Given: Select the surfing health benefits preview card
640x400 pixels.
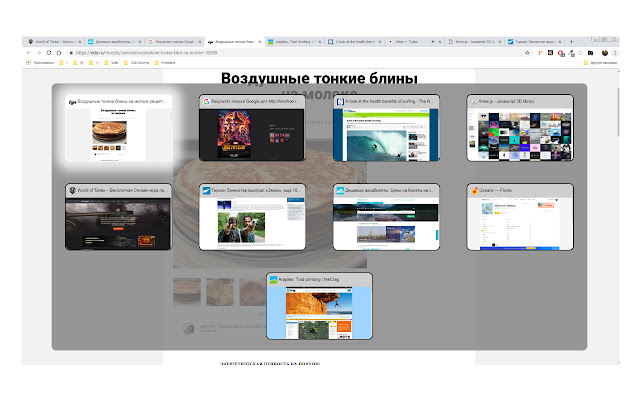Looking at the screenshot, I should (386, 128).
